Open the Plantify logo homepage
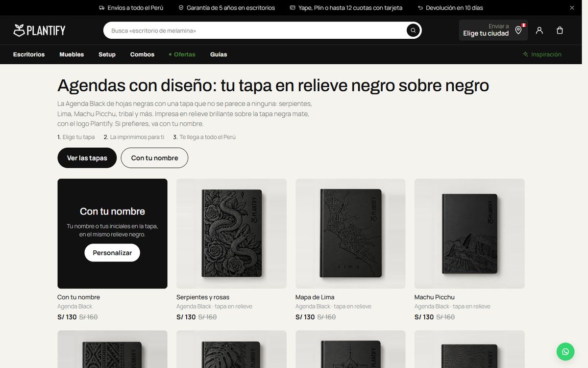 click(39, 30)
